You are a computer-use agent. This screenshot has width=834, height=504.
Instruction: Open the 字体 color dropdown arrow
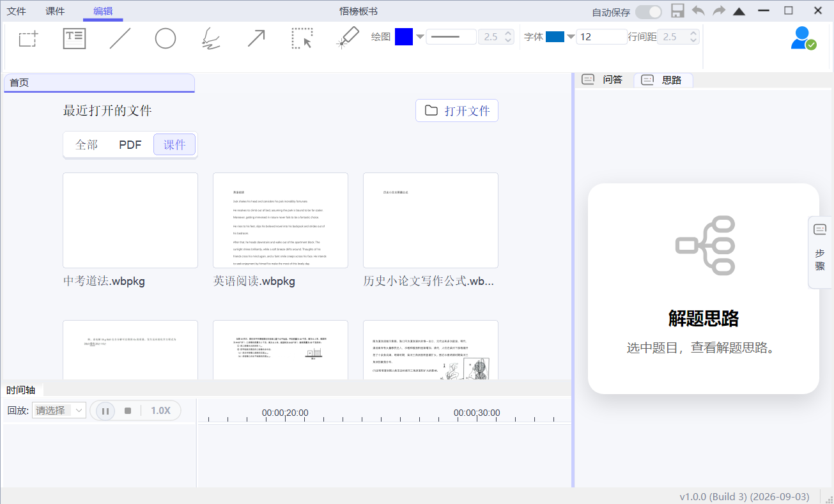pos(571,36)
